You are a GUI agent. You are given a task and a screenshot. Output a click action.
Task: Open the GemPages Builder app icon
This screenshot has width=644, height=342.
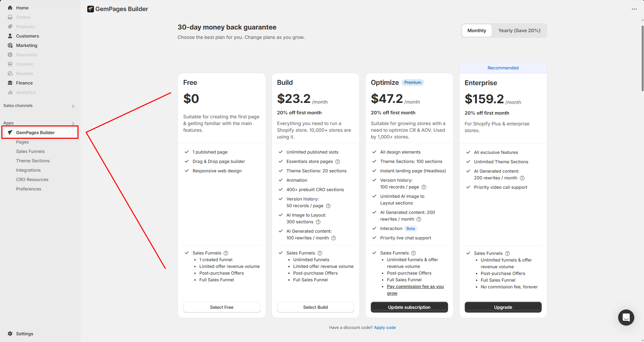point(10,132)
